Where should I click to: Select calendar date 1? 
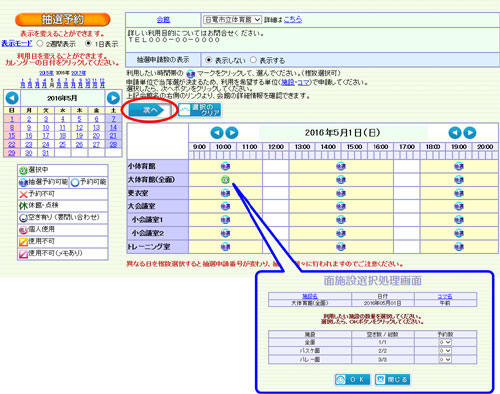tap(12, 119)
